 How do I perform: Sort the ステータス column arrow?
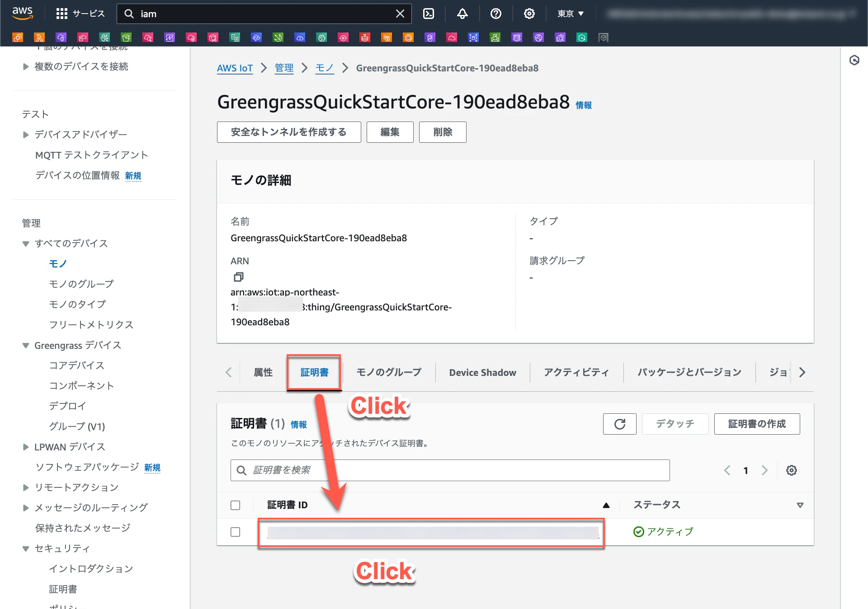tap(800, 505)
